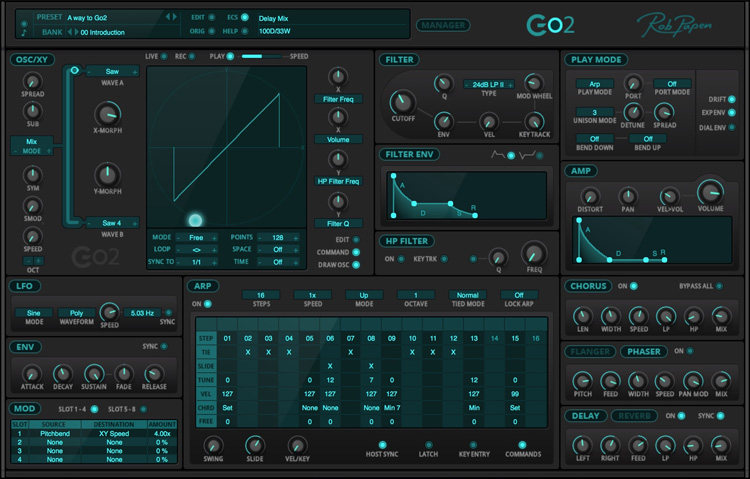750x479 pixels.
Task: Click the XY LIVE button
Action: [164, 56]
